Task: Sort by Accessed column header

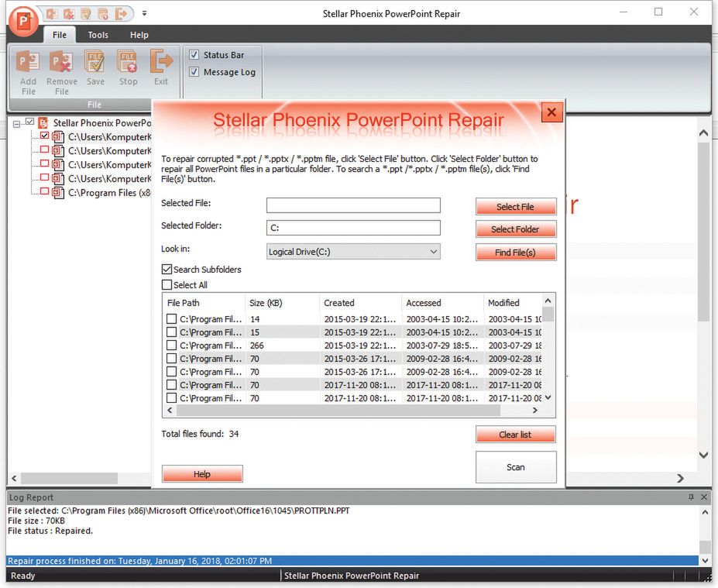Action: tap(442, 303)
